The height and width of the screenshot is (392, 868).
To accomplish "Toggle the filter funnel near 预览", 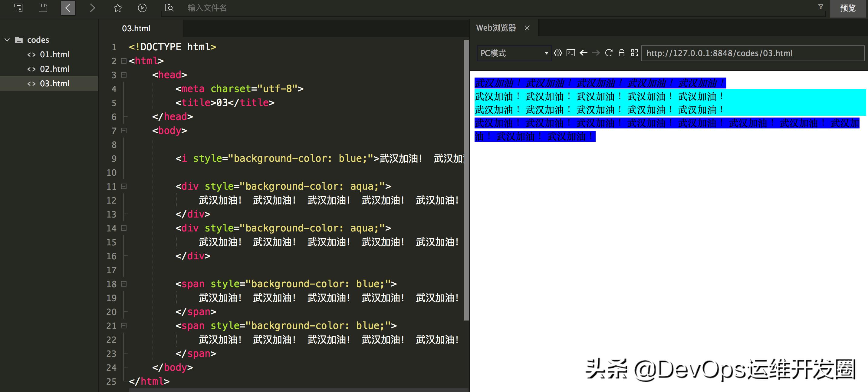I will 820,6.
